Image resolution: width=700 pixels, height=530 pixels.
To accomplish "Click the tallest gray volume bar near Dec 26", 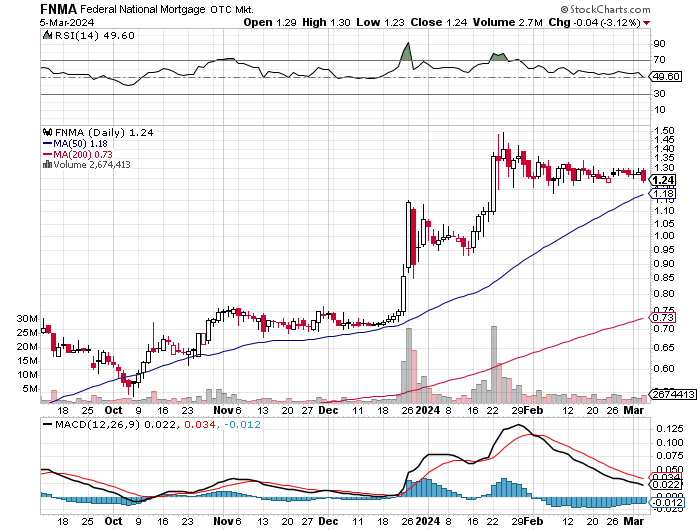I will (408, 366).
